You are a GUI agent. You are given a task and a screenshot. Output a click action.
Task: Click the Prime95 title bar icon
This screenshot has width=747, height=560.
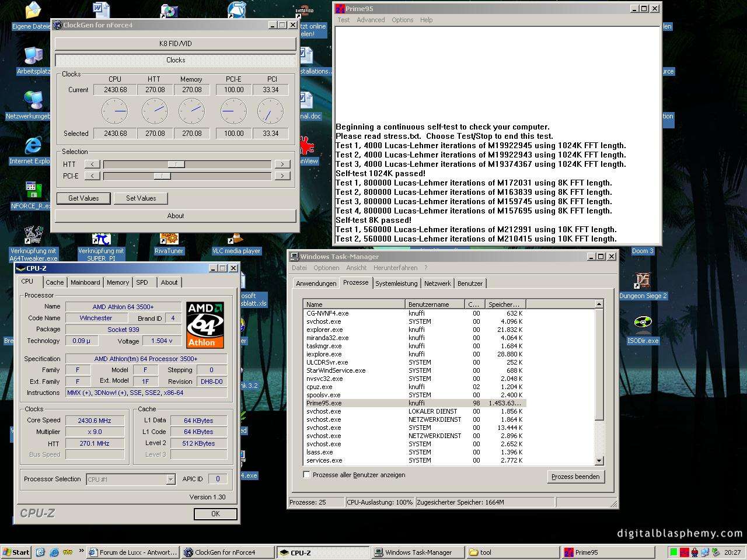tap(340, 9)
